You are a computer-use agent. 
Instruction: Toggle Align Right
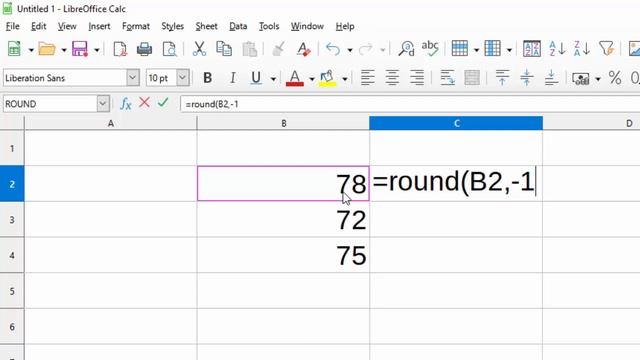point(417,78)
